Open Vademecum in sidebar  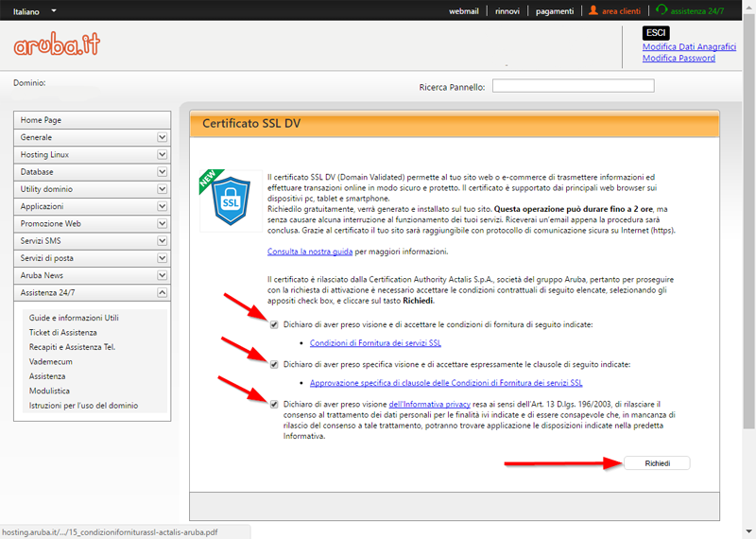pos(51,362)
